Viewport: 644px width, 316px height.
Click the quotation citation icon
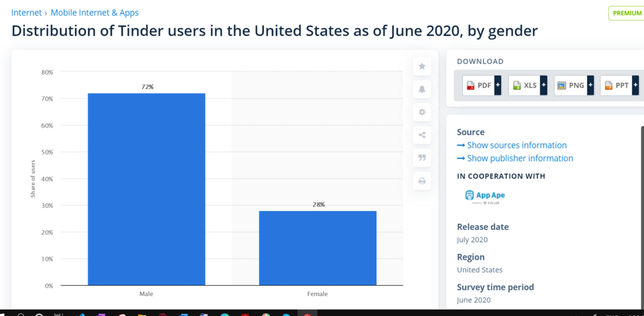pyautogui.click(x=422, y=157)
